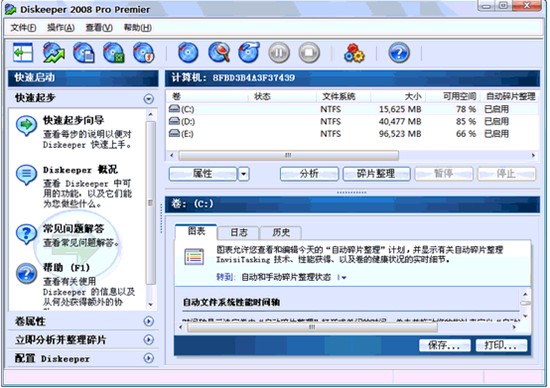This screenshot has width=550, height=388.
Task: Click the D: drive icon in volume list
Action: click(x=174, y=121)
